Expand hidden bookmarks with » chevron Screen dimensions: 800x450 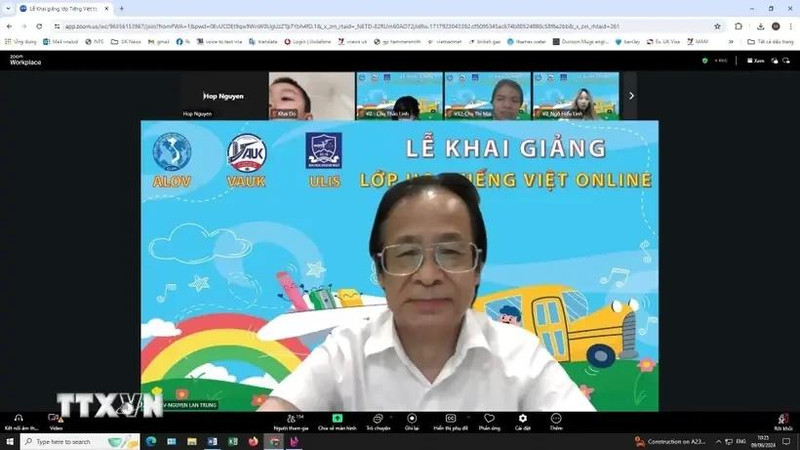pos(731,42)
